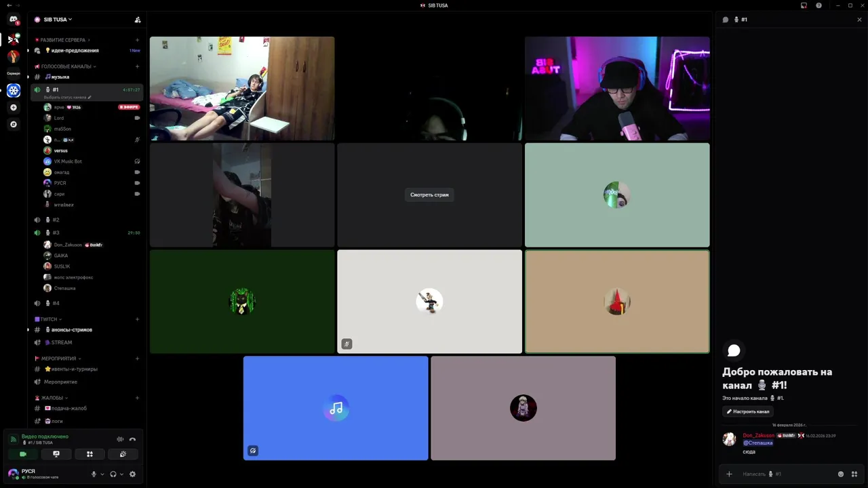Click the 'Настроить канал' button
This screenshot has height=488, width=868.
(x=748, y=411)
